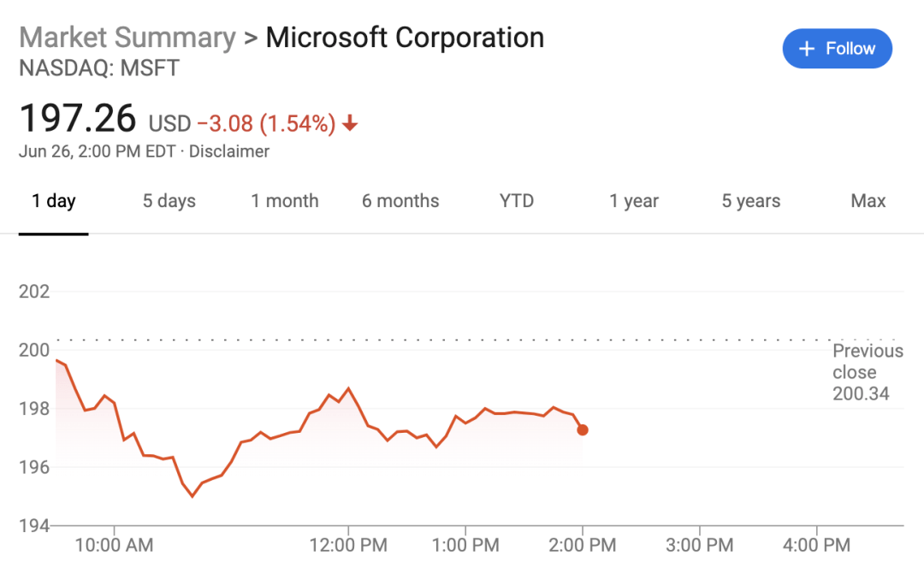The height and width of the screenshot is (580, 924).
Task: Open the Market Summary breadcrumb link
Action: [x=127, y=38]
